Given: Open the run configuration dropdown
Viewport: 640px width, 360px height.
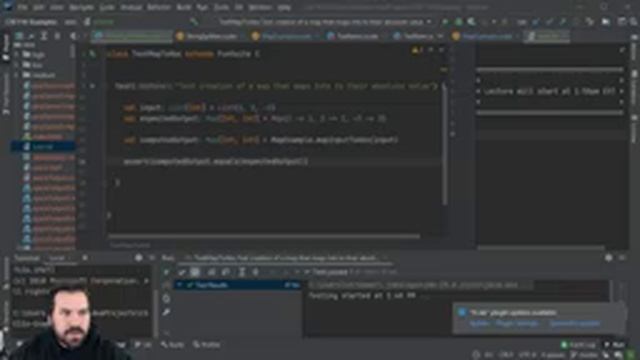Looking at the screenshot, I should click(324, 22).
